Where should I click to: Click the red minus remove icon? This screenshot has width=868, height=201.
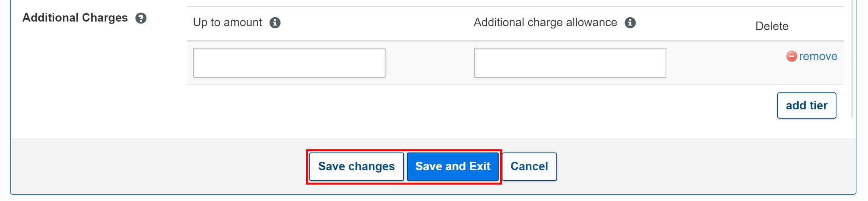791,56
